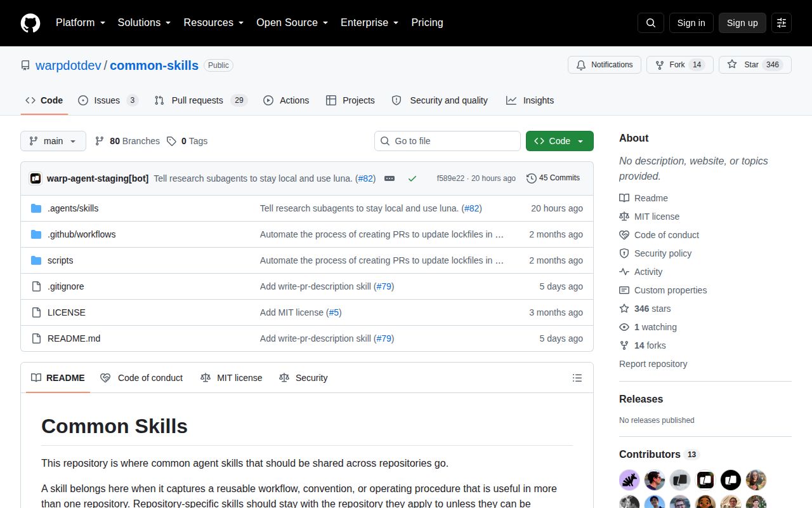812x508 pixels.
Task: Click the Report repository link
Action: point(653,364)
